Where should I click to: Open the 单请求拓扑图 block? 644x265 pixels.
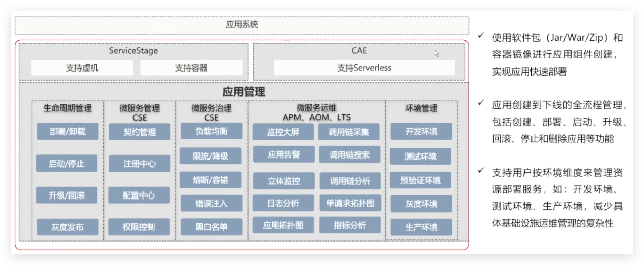click(350, 203)
